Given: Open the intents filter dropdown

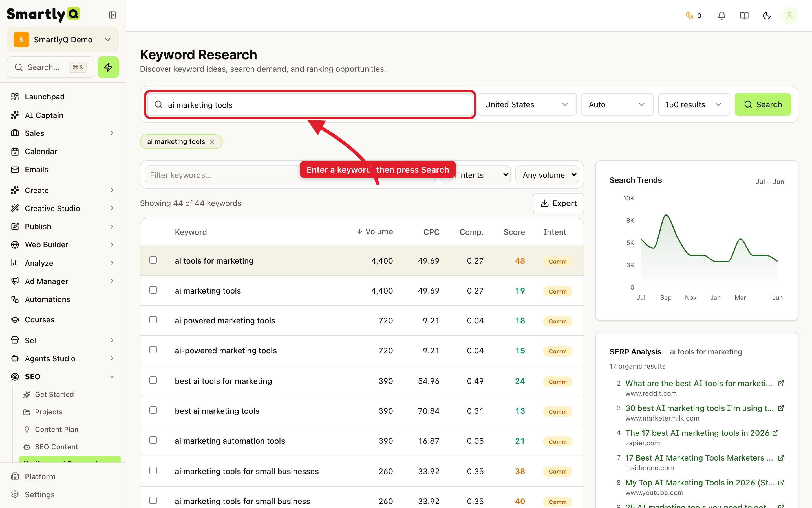Looking at the screenshot, I should pyautogui.click(x=475, y=175).
